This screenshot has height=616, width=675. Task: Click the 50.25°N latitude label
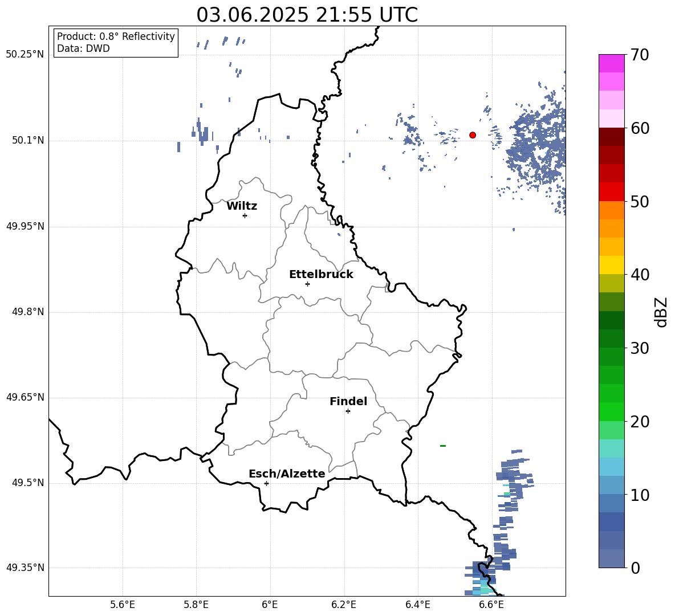pyautogui.click(x=25, y=55)
